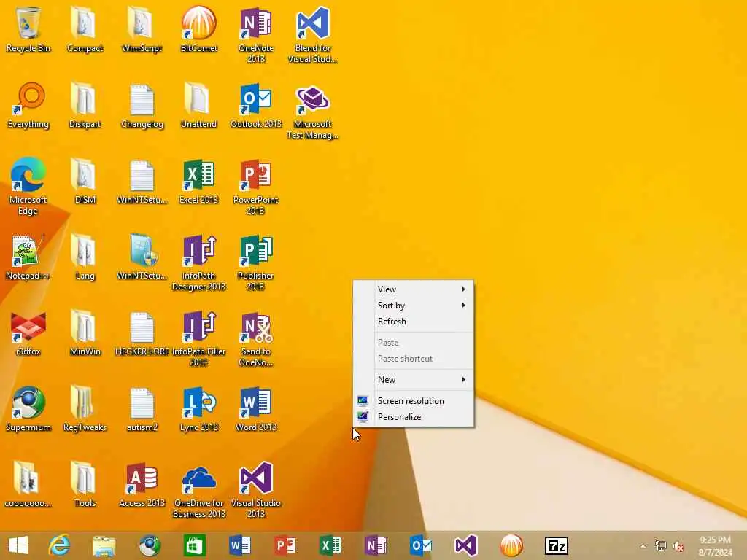Select the Outlook 2013 desktop shortcut

tap(256, 106)
